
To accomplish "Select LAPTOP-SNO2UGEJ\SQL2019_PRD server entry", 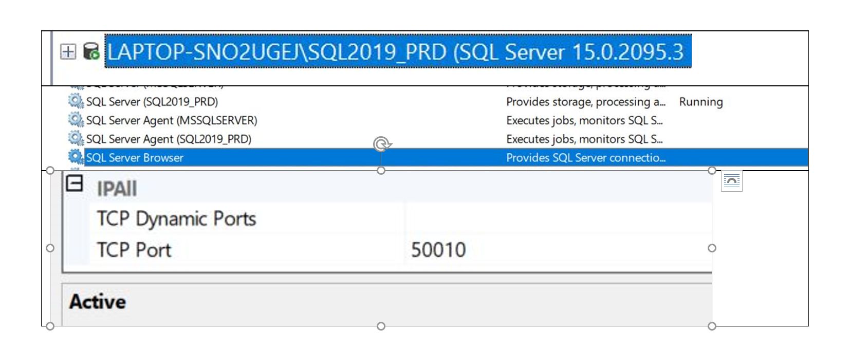I will (398, 51).
